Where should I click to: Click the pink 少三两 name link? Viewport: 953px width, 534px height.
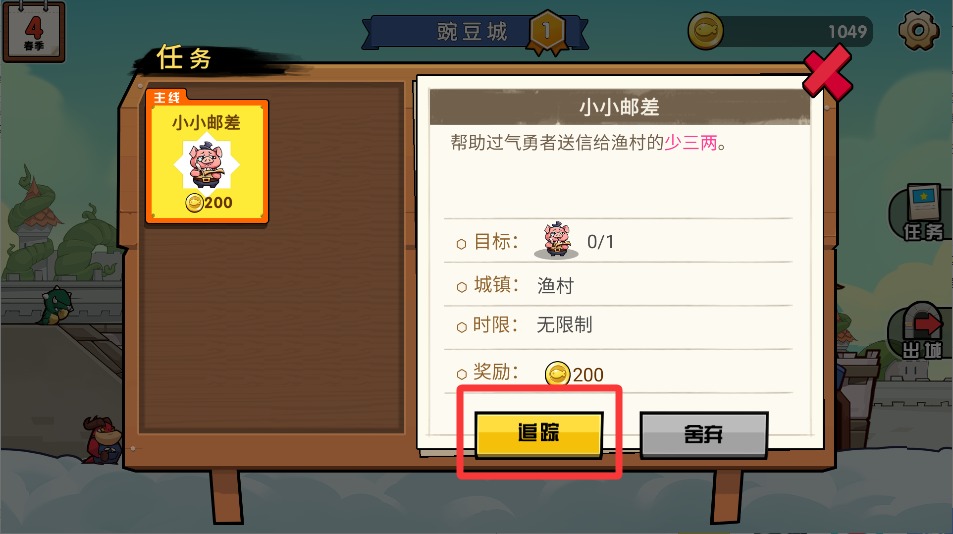click(x=690, y=143)
